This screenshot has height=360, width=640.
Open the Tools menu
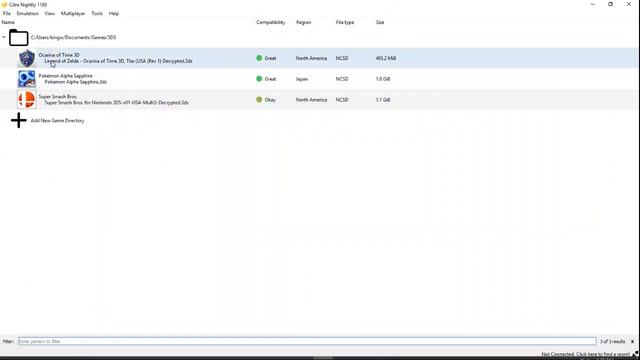pos(97,13)
